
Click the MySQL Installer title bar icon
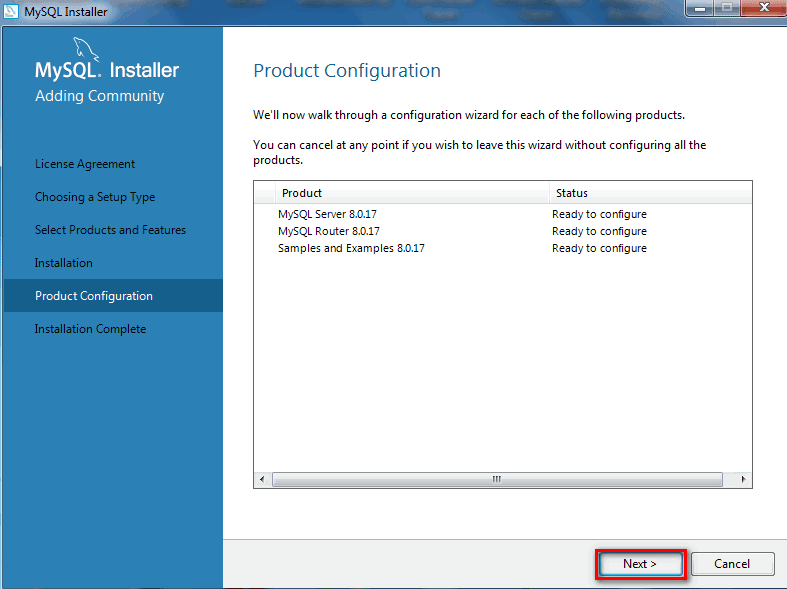(x=11, y=11)
